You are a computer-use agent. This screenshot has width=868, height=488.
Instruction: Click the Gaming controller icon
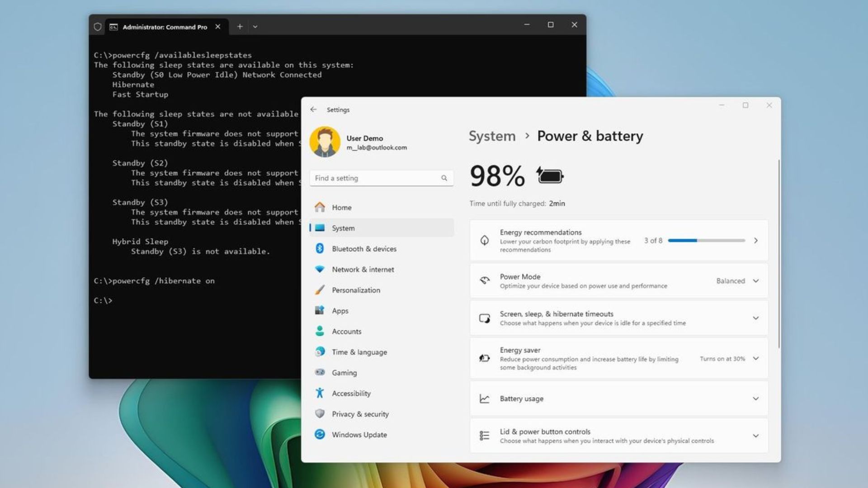(320, 372)
